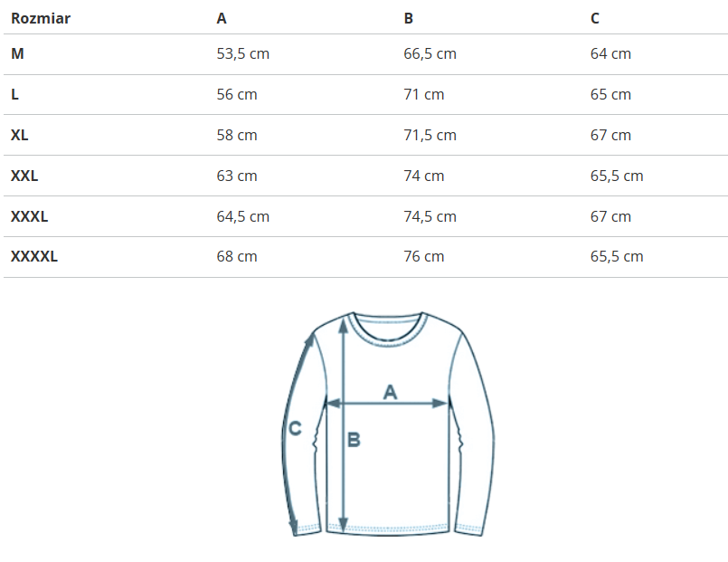Click the Rozmiar column header
This screenshot has height=562, width=728.
[41, 18]
